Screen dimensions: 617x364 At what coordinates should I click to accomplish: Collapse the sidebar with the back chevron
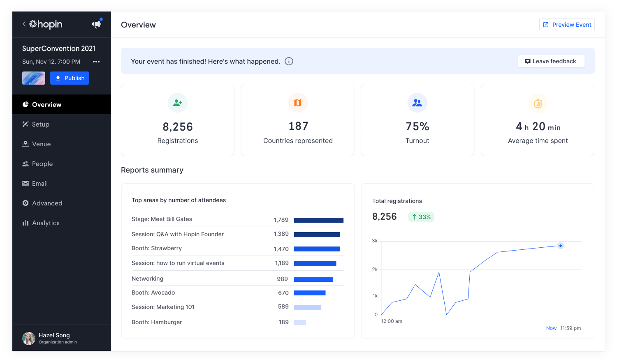23,24
